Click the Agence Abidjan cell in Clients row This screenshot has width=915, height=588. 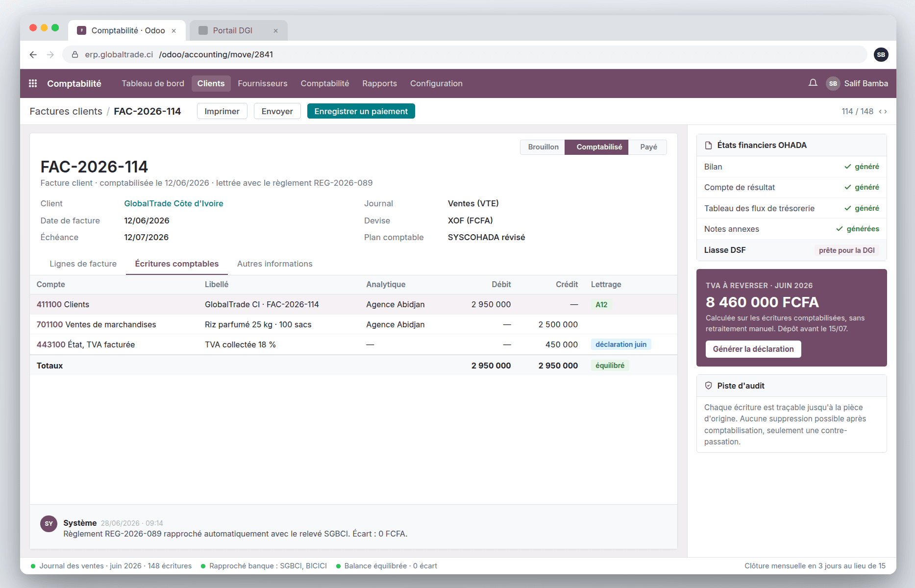(x=396, y=304)
